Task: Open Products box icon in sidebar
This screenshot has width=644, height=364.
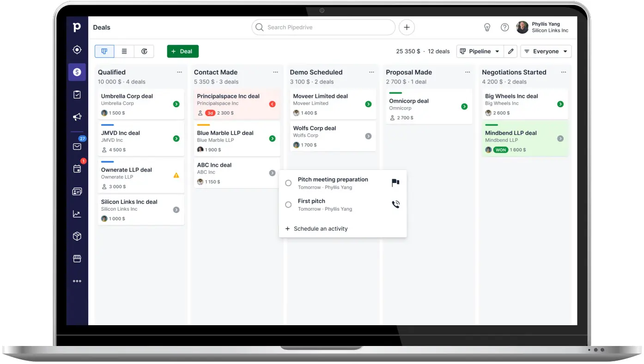Action: [x=77, y=237]
